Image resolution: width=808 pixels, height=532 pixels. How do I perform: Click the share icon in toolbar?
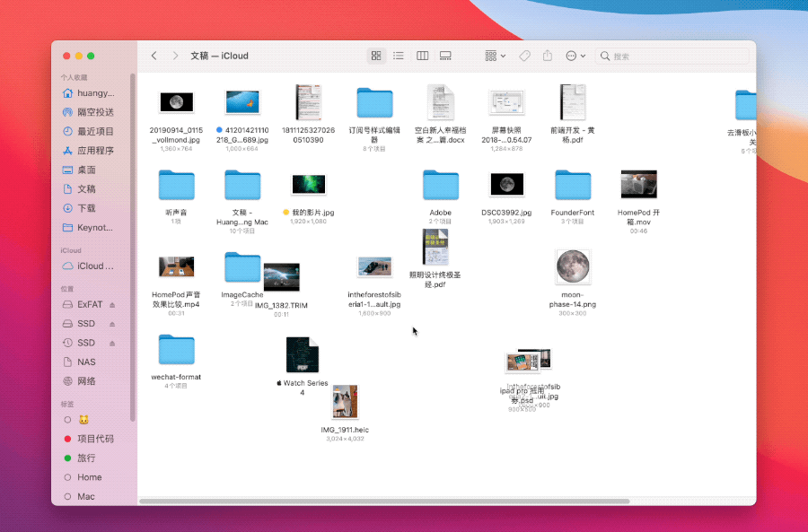[548, 56]
